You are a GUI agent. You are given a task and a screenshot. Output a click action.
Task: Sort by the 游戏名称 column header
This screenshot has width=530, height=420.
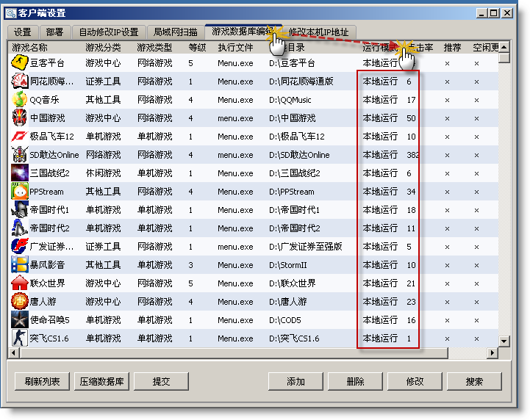(29, 47)
